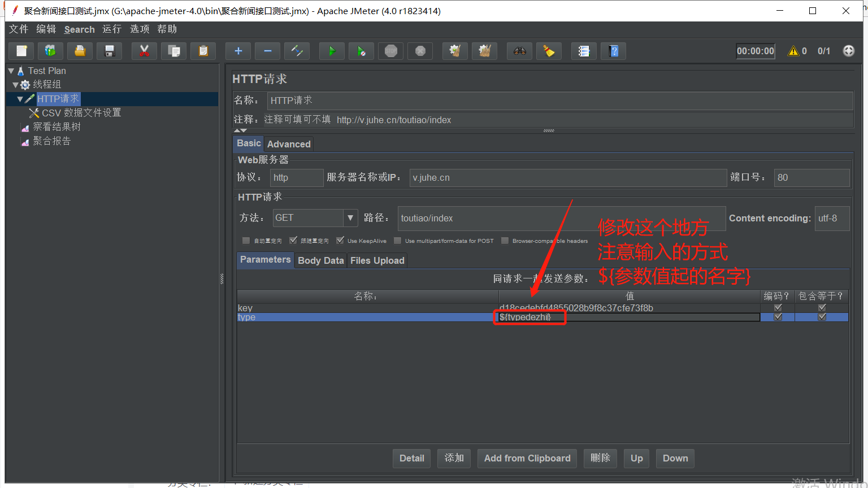Viewport: 868px width, 488px height.
Task: Click the 服务器名称或IP field v.juhe.cn
Action: coord(568,178)
